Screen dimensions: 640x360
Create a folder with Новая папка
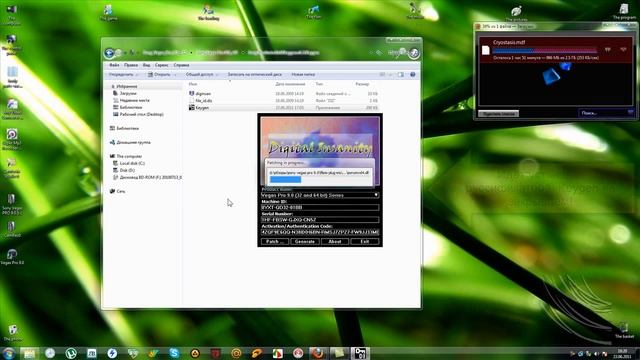point(303,75)
